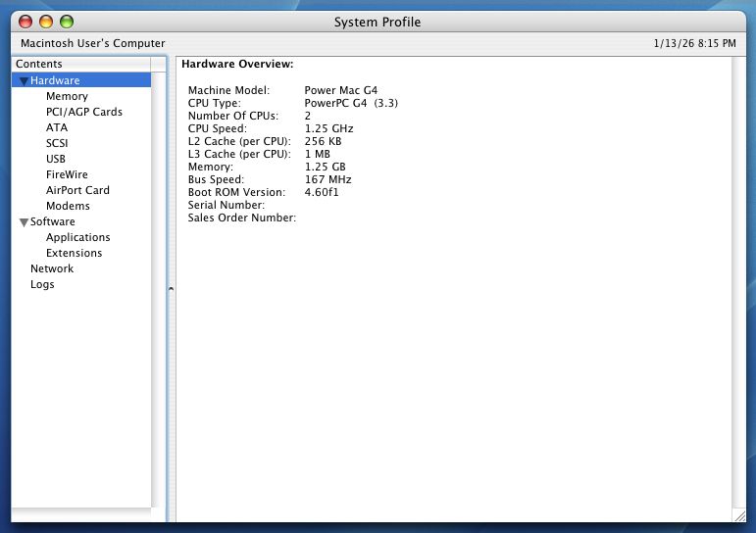Image resolution: width=756 pixels, height=533 pixels.
Task: Close the System Profile window
Action: coord(25,22)
